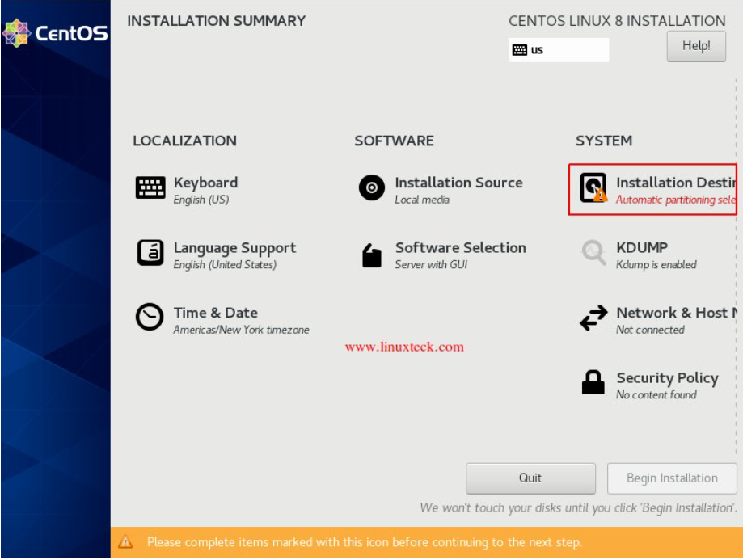This screenshot has height=560, width=743.
Task: Click the 'SOFTWARE' section heading
Action: pyautogui.click(x=395, y=141)
